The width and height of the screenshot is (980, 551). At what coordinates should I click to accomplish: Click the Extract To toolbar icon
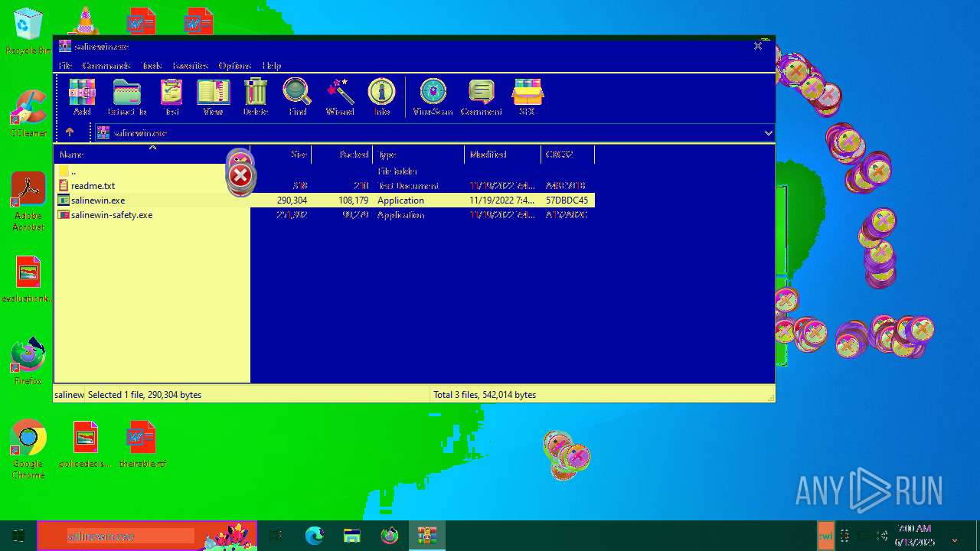126,96
